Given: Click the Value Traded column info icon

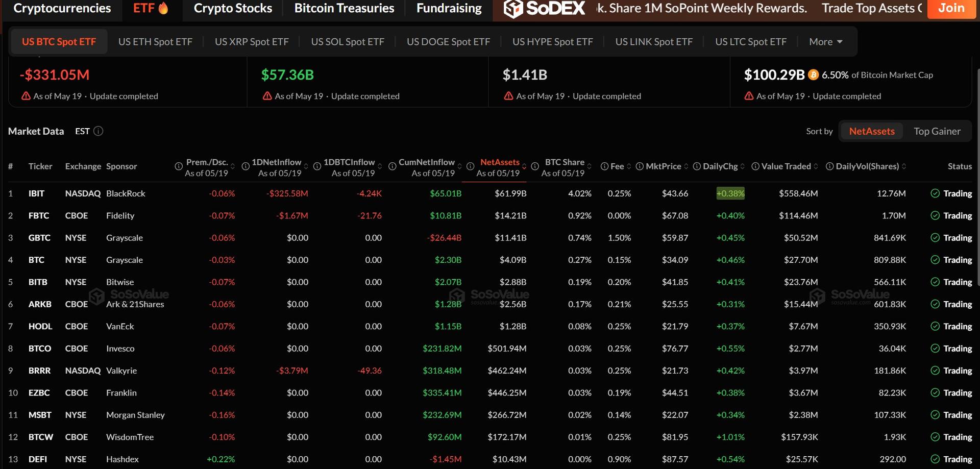Looking at the screenshot, I should click(x=755, y=166).
